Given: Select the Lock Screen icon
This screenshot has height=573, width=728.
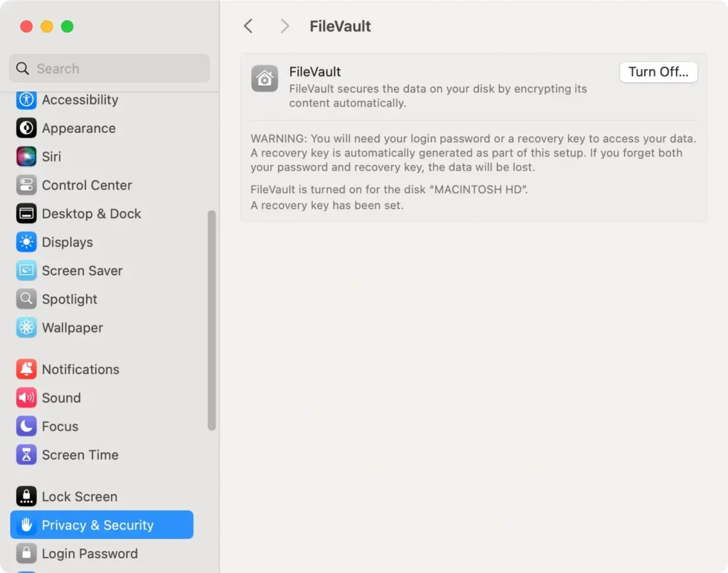Looking at the screenshot, I should pyautogui.click(x=26, y=496).
